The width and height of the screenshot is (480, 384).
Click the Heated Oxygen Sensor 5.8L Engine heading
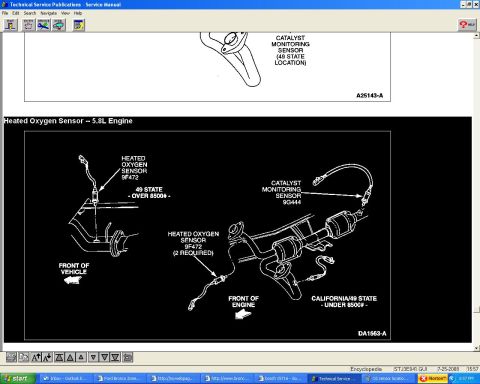coord(68,121)
